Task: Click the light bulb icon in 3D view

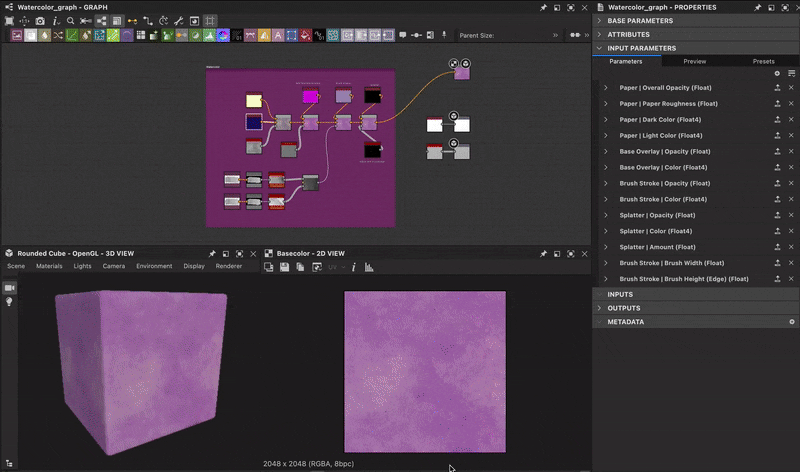Action: [10, 302]
